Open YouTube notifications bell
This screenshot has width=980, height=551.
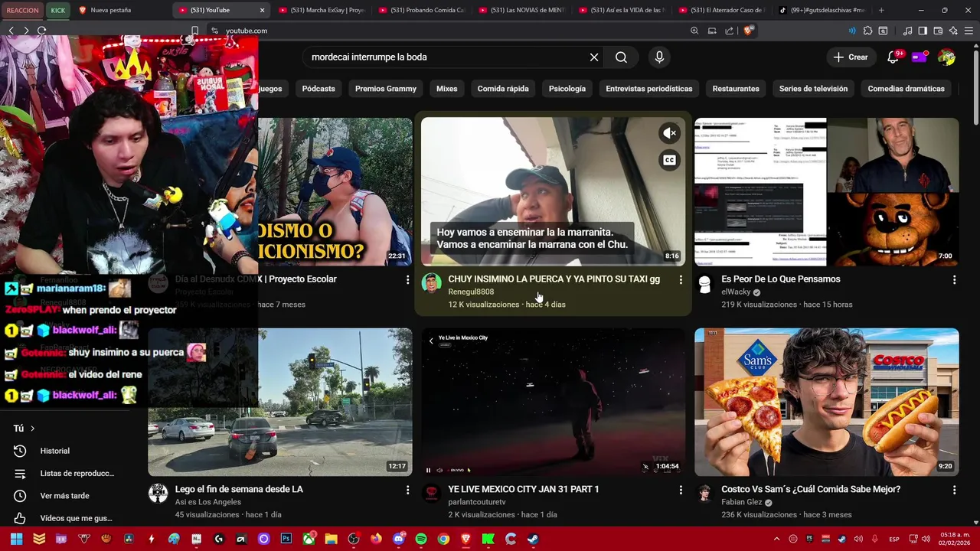coord(893,57)
